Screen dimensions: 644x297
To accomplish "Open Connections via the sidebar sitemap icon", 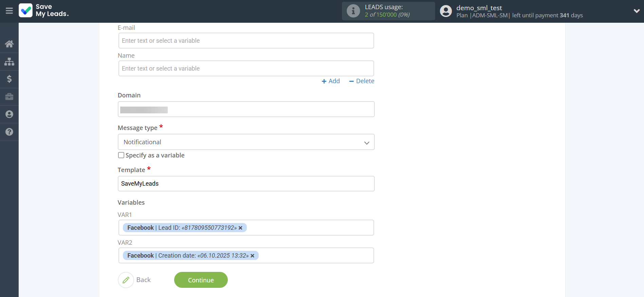I will pos(9,61).
